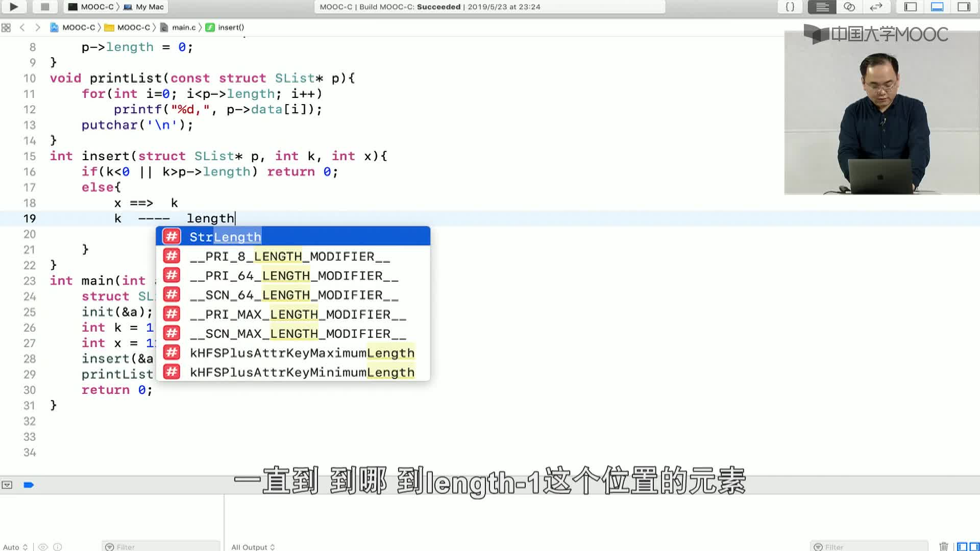Run the project with the Play button
Screen dimensions: 980x551
[x=14, y=7]
